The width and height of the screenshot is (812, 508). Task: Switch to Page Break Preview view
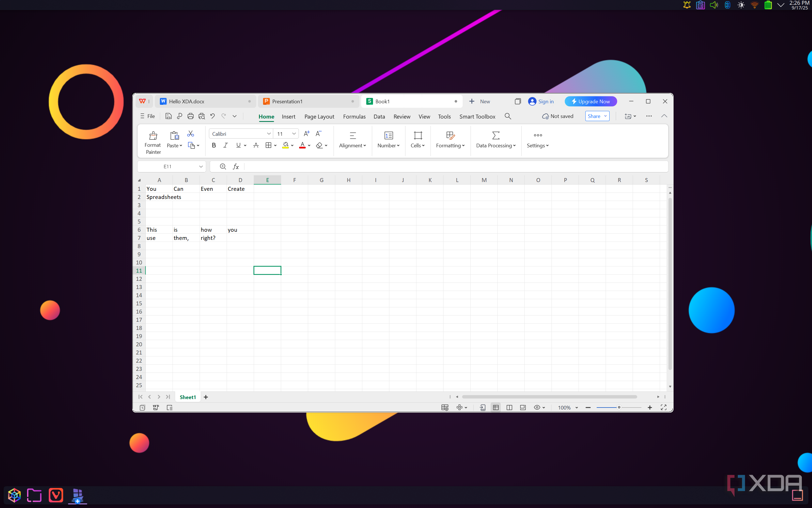pos(509,407)
